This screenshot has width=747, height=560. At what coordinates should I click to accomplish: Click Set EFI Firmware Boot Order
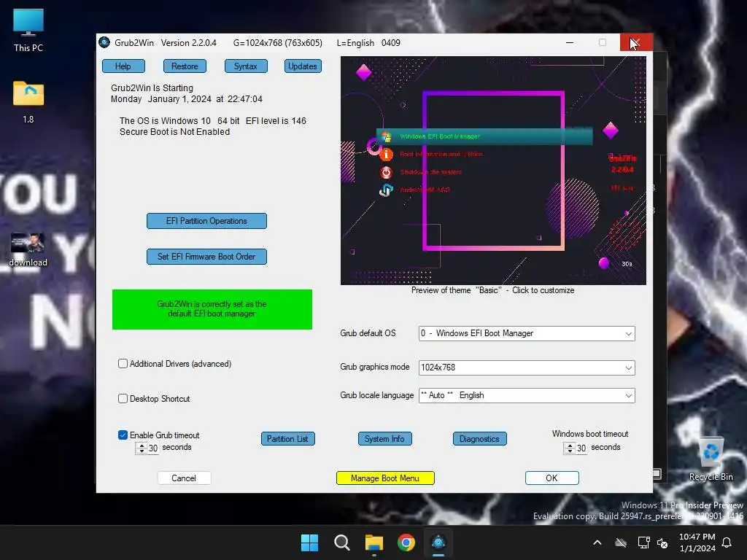pyautogui.click(x=206, y=257)
